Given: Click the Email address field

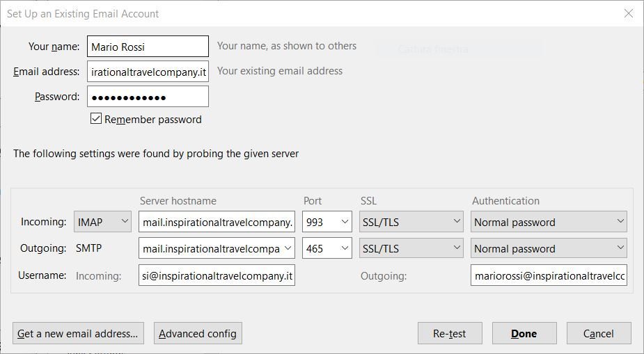Looking at the screenshot, I should (x=148, y=72).
